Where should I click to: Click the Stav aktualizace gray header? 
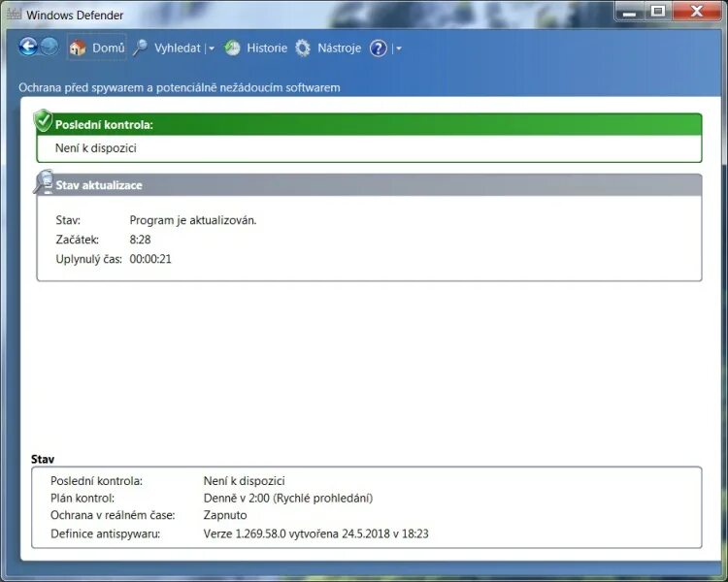point(369,185)
